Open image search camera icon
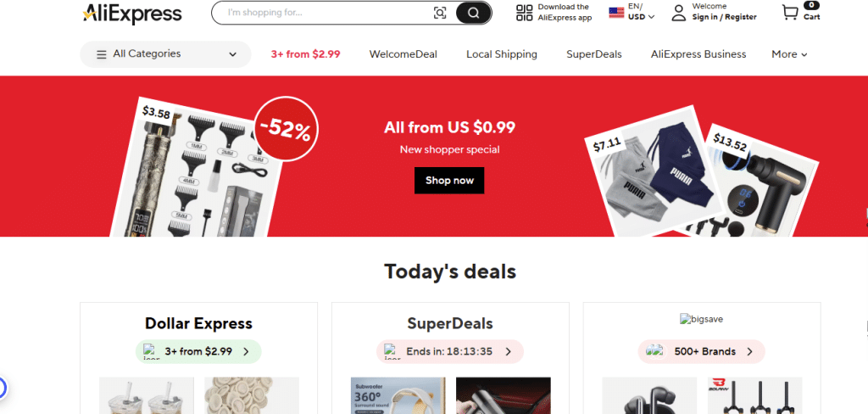Viewport: 868px width, 414px height. (439, 13)
